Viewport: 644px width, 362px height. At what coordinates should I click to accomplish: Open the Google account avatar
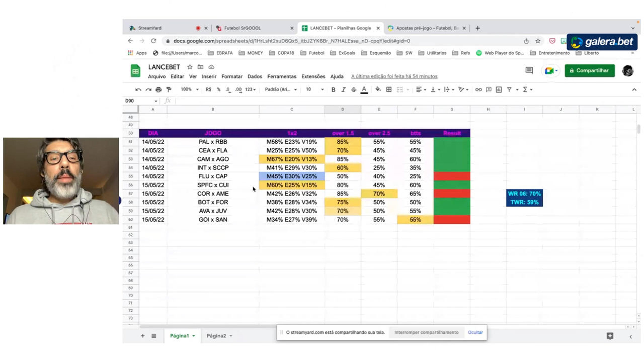click(x=628, y=71)
